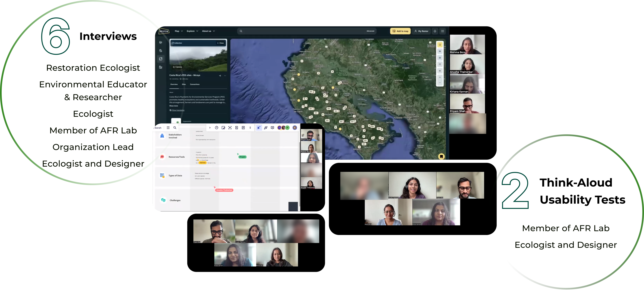The image size is (644, 297).
Task: Click the Restor search input field
Action: click(x=300, y=31)
